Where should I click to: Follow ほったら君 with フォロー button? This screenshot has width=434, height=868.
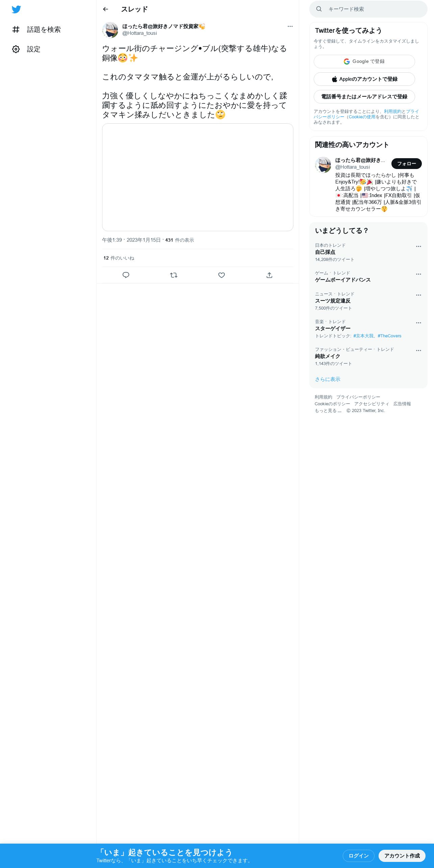[407, 164]
